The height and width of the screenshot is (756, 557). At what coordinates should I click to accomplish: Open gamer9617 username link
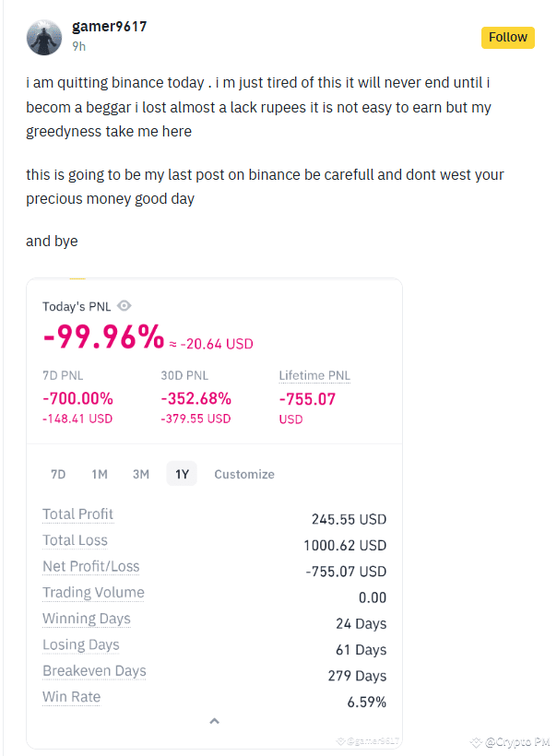[110, 27]
